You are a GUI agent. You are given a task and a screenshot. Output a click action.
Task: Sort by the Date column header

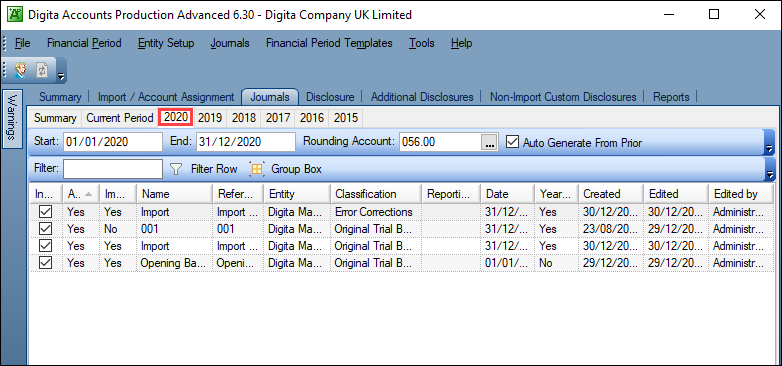(507, 194)
